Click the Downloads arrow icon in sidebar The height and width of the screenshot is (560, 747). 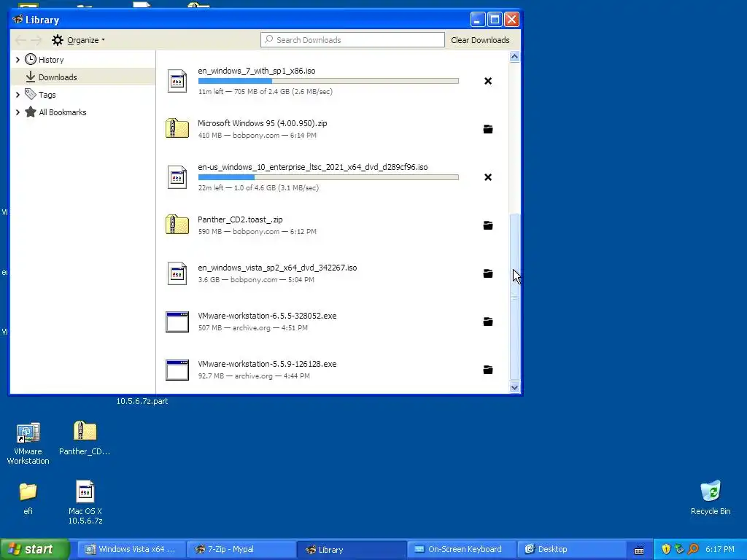coord(31,77)
